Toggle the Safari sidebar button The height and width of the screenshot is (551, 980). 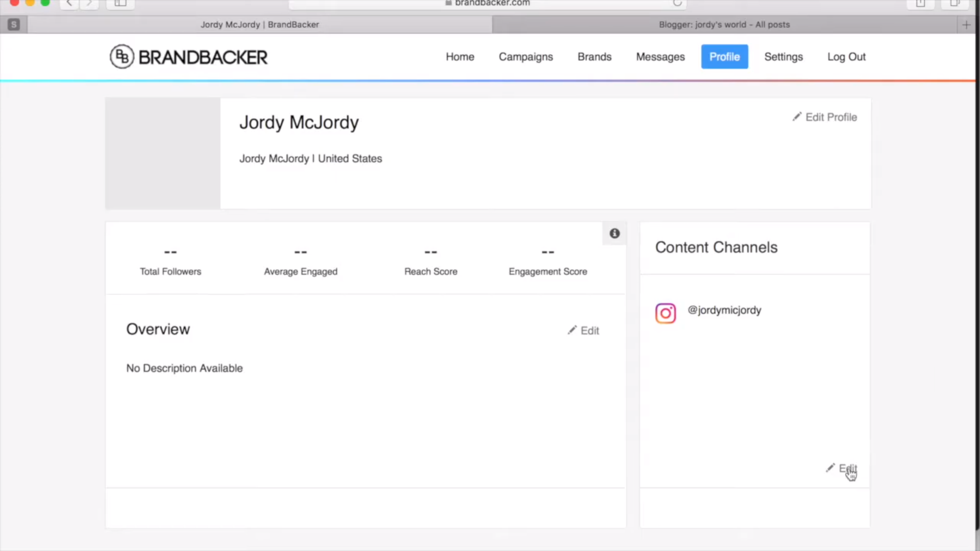pos(120,3)
